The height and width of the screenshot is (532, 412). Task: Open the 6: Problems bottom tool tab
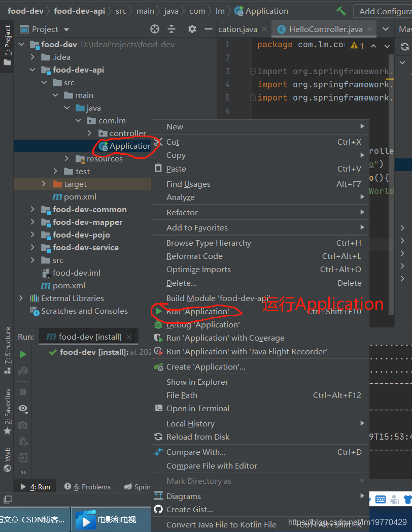[87, 487]
